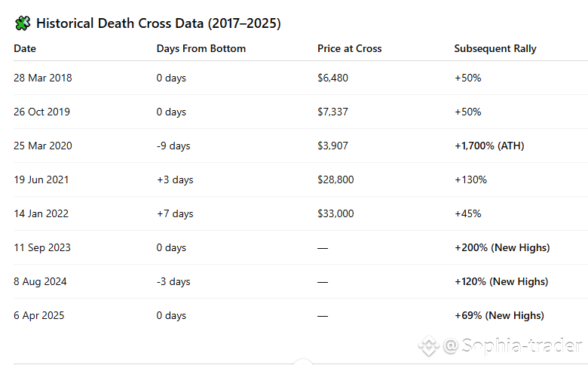The height and width of the screenshot is (365, 588).
Task: Click the green clover icon in the title
Action: 23,23
